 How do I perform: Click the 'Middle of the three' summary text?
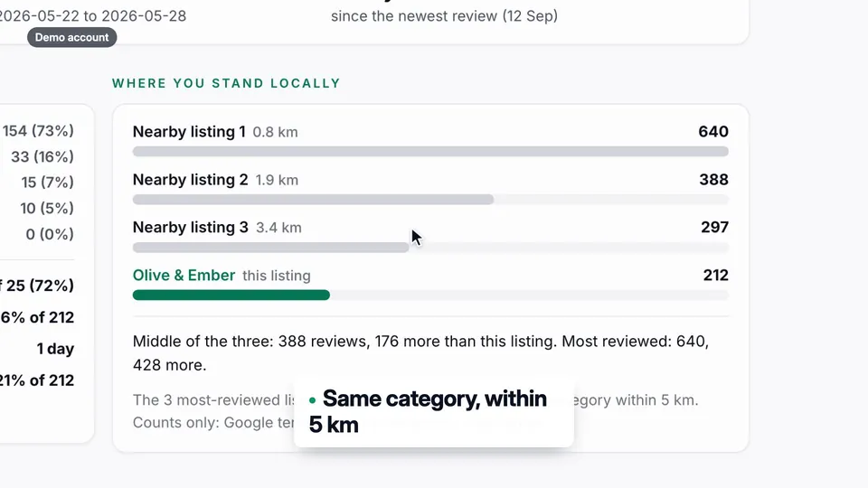click(420, 353)
